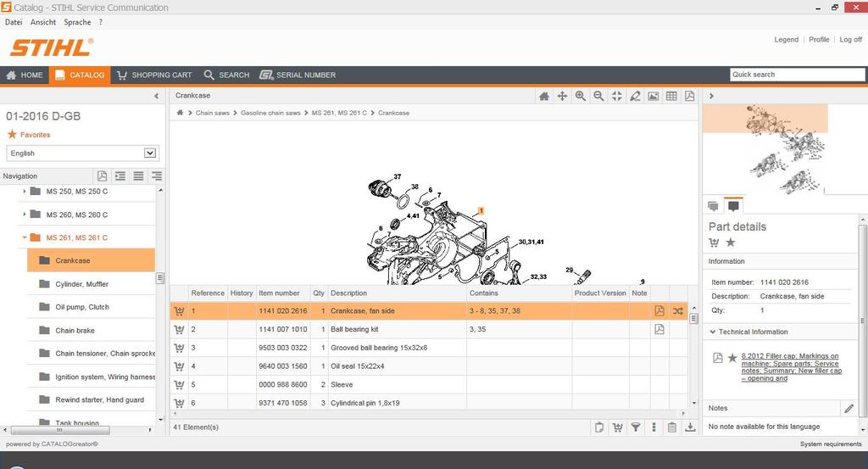Screen dimensions: 868x469
Task: Click the System requirements link
Action: (x=831, y=444)
